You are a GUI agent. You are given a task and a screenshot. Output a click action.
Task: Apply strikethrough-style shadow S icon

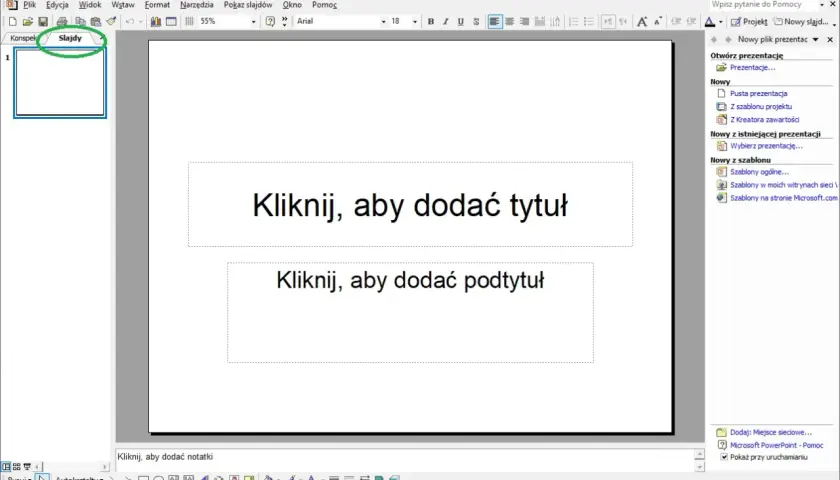(476, 22)
